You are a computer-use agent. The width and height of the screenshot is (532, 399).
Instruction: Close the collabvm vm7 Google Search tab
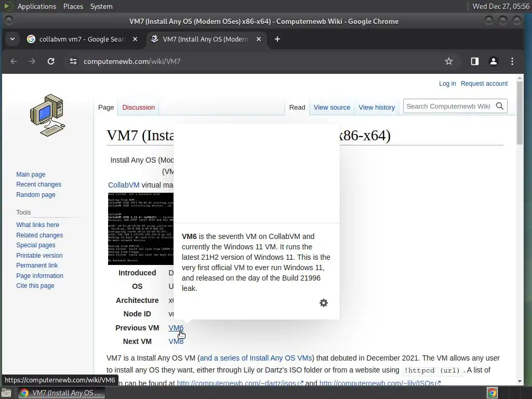point(135,39)
